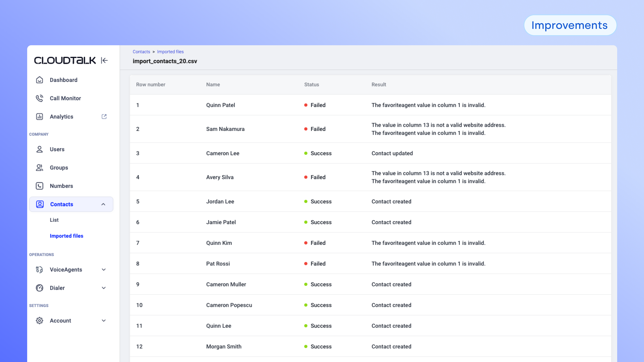This screenshot has height=362, width=644.
Task: Click the Numbers phone-book icon
Action: (x=40, y=186)
